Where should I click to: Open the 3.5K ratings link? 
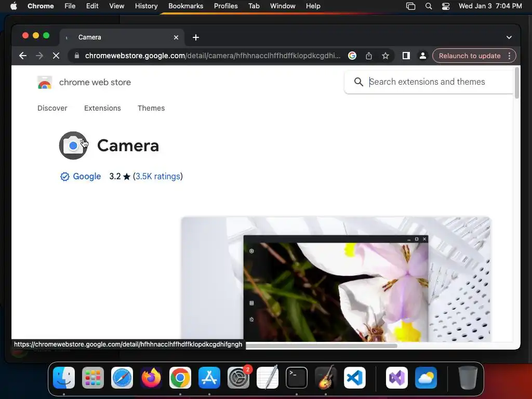click(x=158, y=177)
